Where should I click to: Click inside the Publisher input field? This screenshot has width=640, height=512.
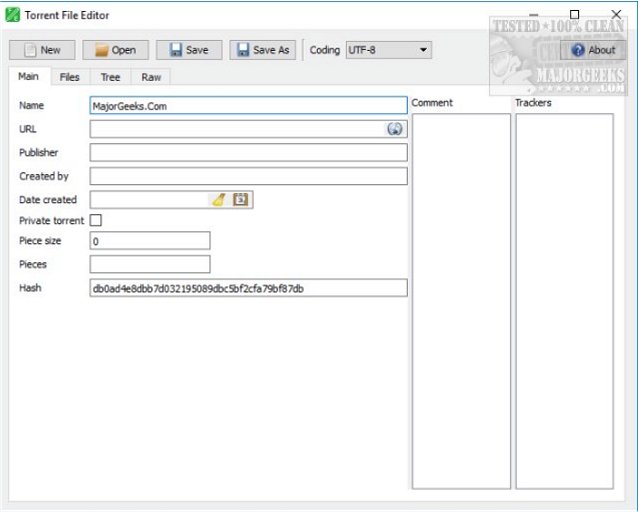click(x=249, y=152)
